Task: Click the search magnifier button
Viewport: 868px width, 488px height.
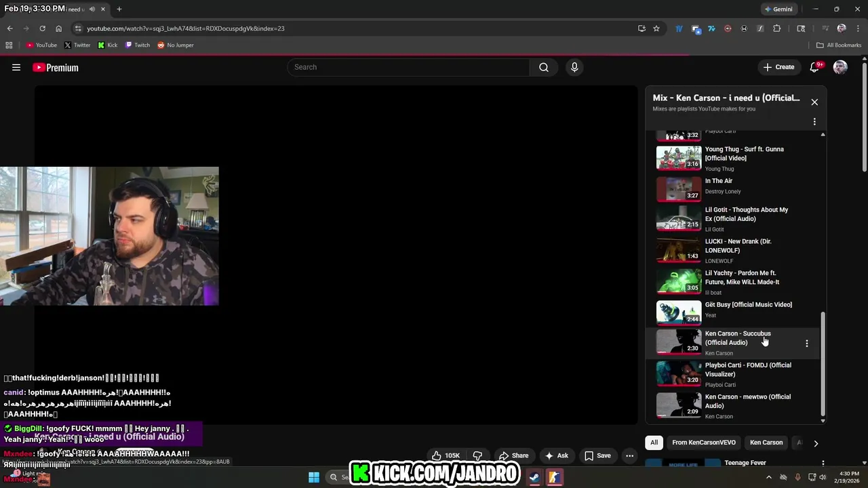Action: pyautogui.click(x=544, y=67)
